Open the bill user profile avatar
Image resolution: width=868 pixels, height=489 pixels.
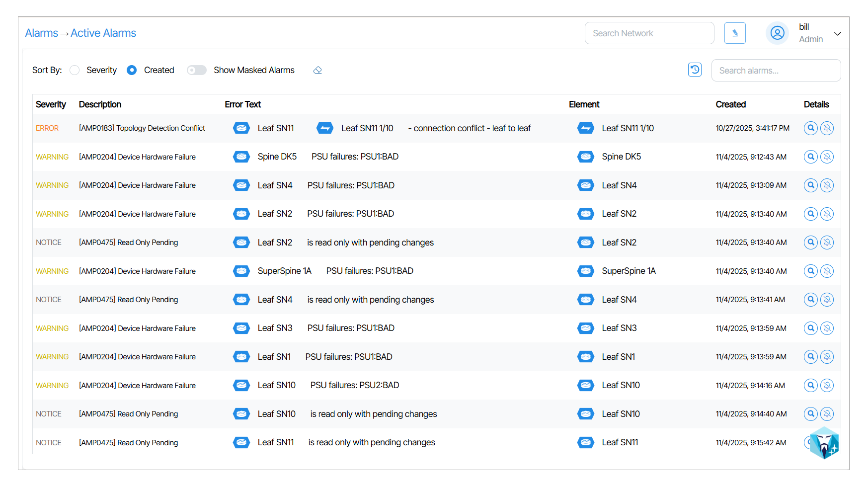(x=777, y=33)
